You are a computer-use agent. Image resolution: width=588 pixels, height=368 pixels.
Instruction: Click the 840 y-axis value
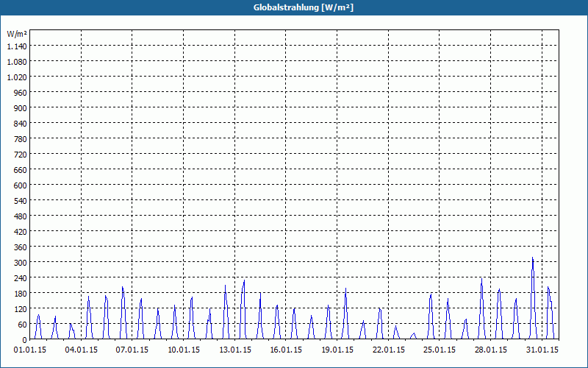click(x=20, y=124)
